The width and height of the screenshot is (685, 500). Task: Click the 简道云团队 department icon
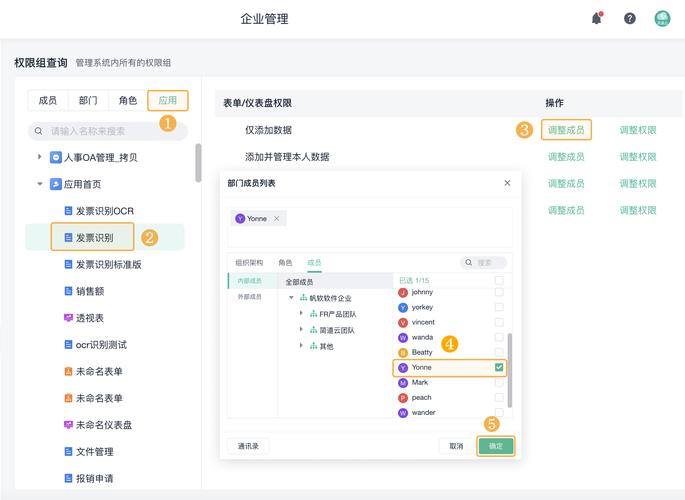pos(313,330)
